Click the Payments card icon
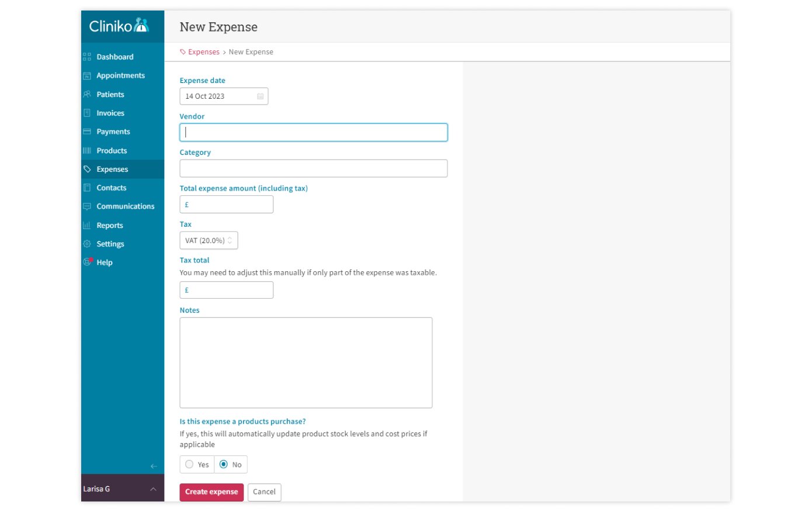 (x=87, y=132)
